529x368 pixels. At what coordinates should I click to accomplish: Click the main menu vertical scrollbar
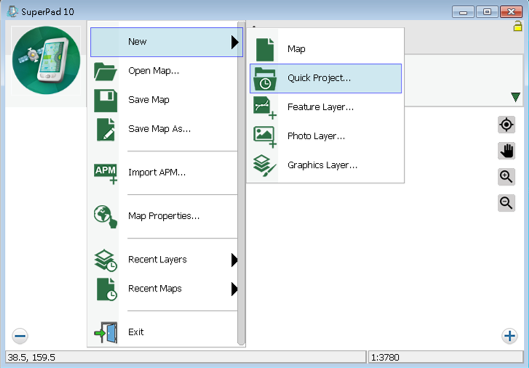(x=241, y=184)
